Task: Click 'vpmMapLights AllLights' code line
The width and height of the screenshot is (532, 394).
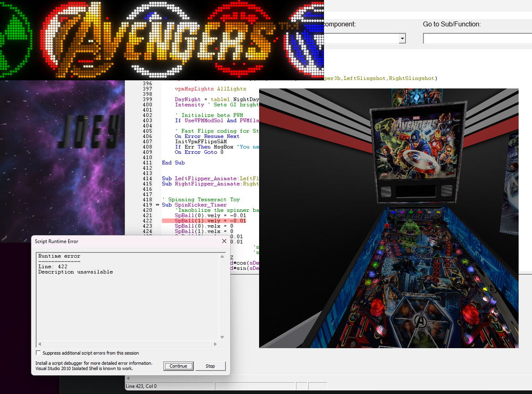Action: [x=210, y=88]
